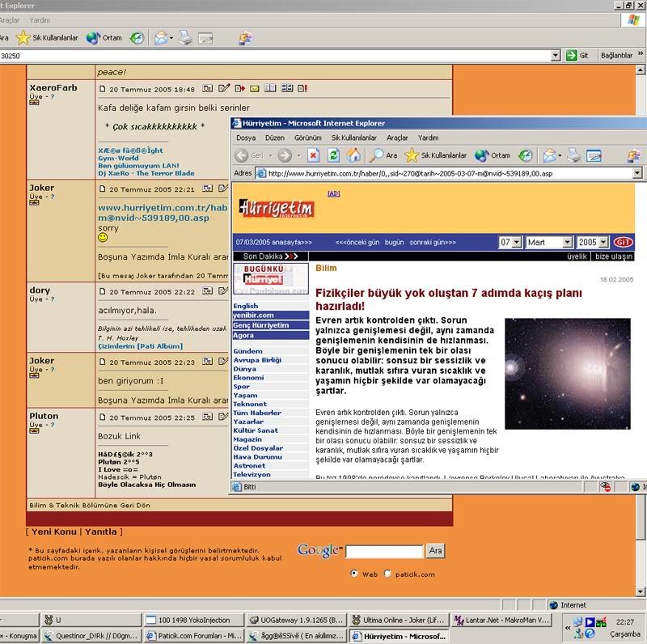Click the Yeni Konu link
Image resolution: width=647 pixels, height=644 pixels.
(x=53, y=532)
